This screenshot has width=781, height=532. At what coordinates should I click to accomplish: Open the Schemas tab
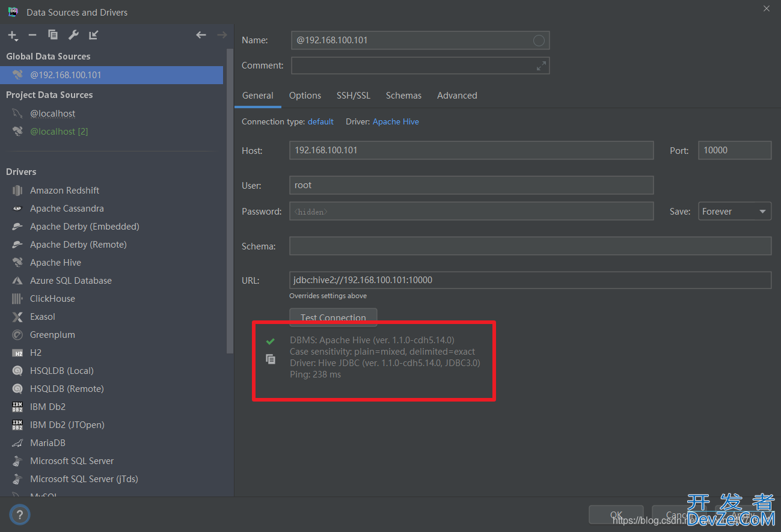[x=403, y=96]
